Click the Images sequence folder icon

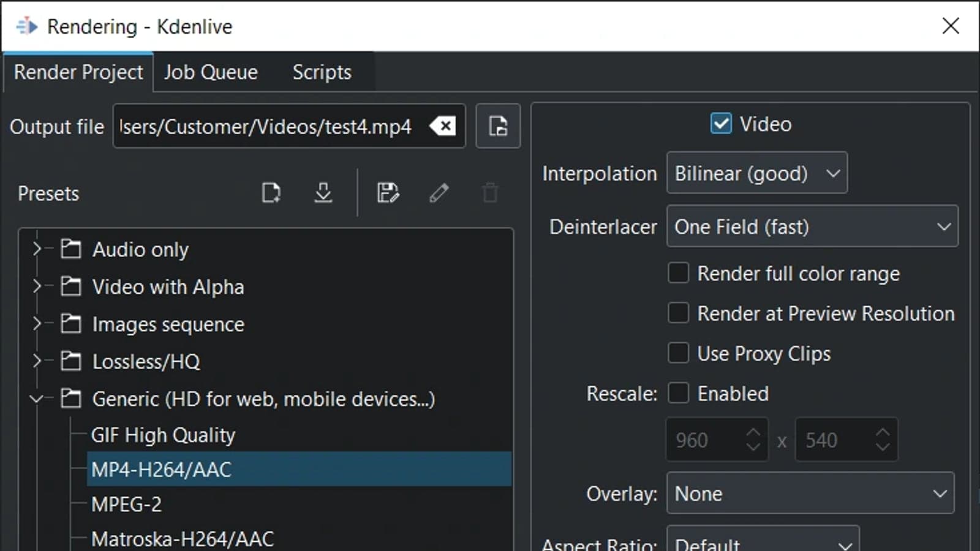coord(71,324)
